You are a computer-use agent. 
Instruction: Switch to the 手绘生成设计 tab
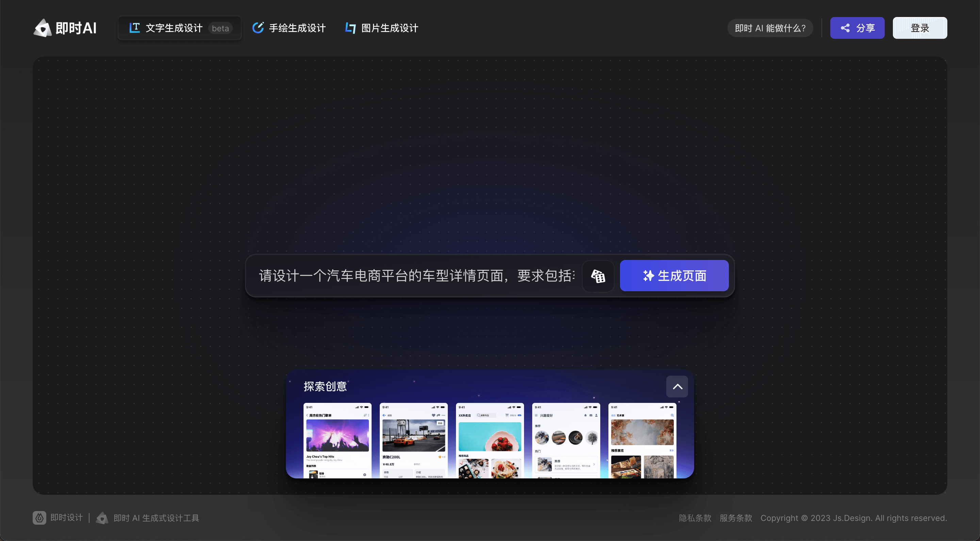click(x=289, y=28)
